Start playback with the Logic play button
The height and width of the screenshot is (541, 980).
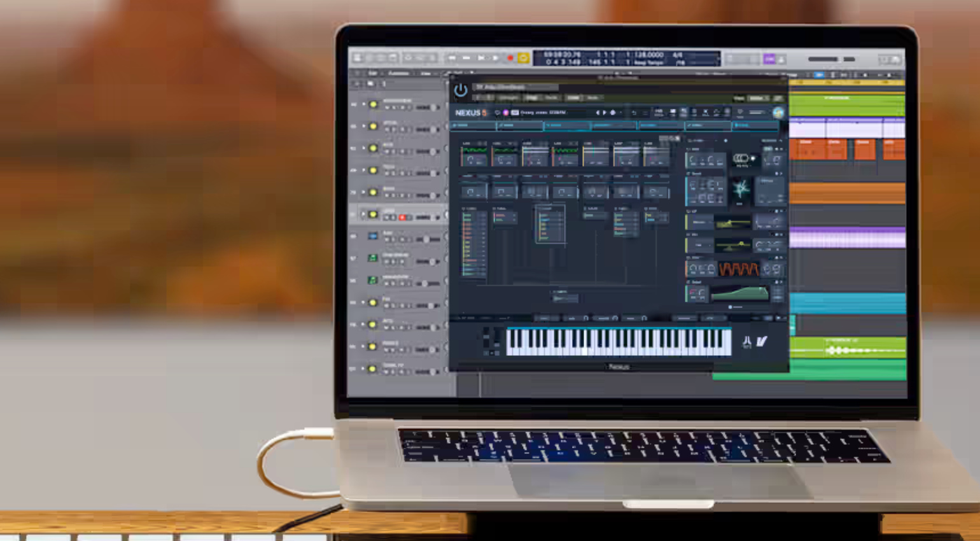click(x=494, y=58)
